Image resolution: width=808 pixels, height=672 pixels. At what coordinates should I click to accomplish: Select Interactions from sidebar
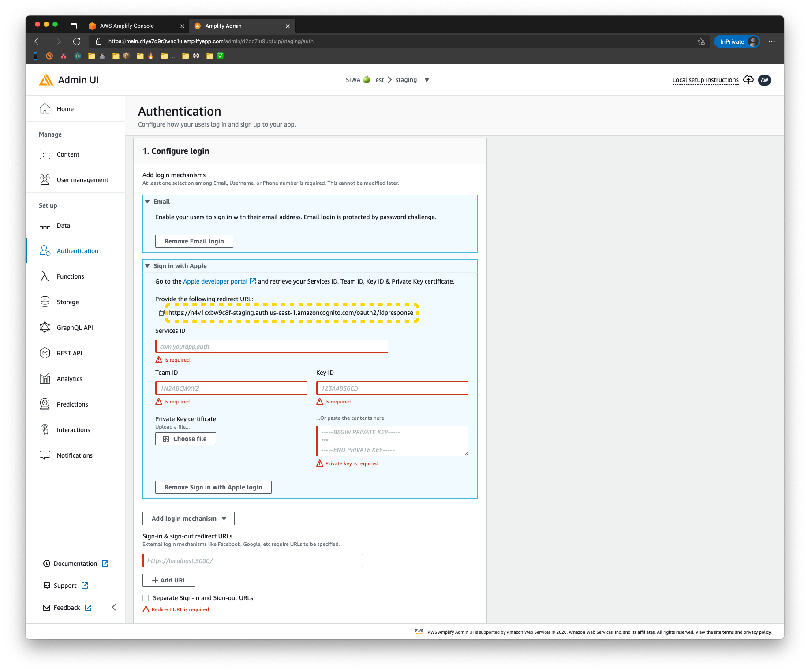click(x=73, y=429)
